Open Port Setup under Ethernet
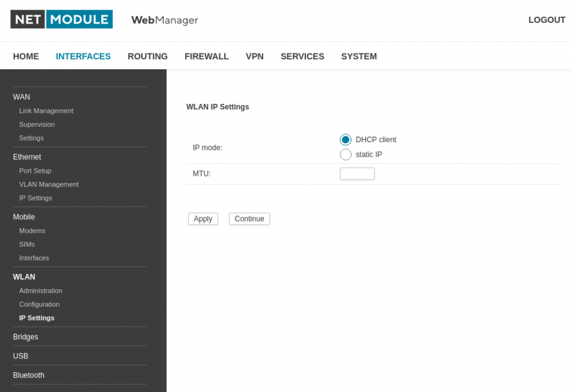Image resolution: width=571 pixels, height=392 pixels. (x=35, y=170)
